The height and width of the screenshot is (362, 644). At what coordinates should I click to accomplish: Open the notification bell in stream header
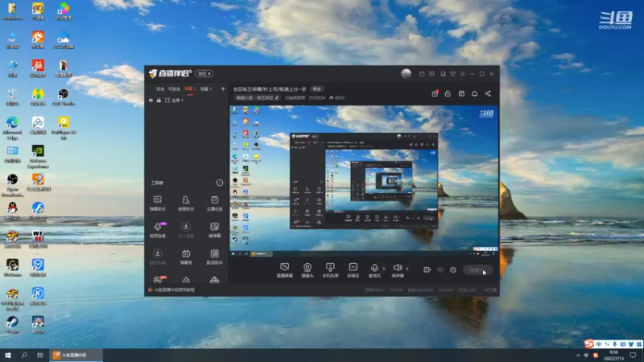pos(474,93)
